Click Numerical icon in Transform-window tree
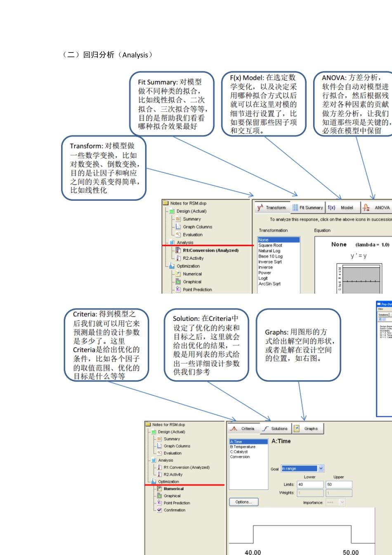Image resolution: width=392 pixels, height=555 pixels. 178,274
